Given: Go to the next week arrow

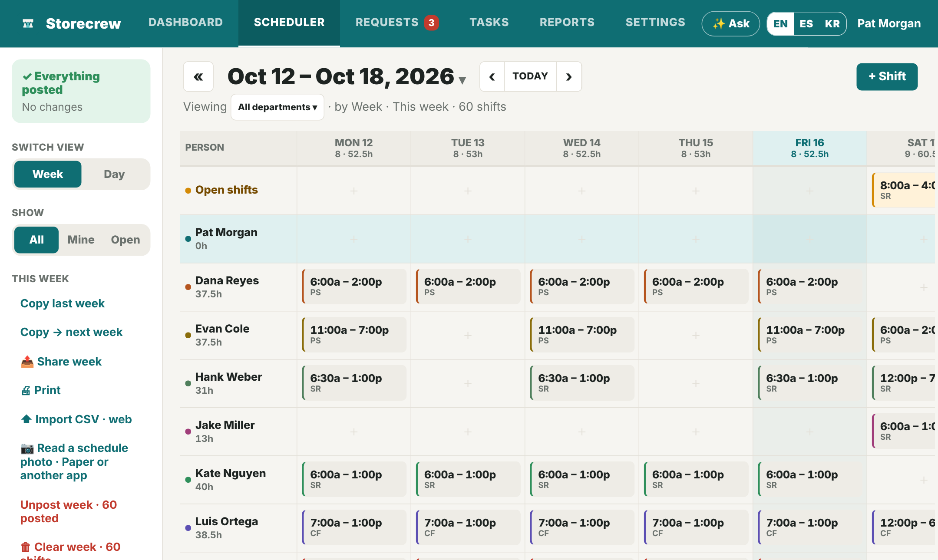Looking at the screenshot, I should (569, 77).
